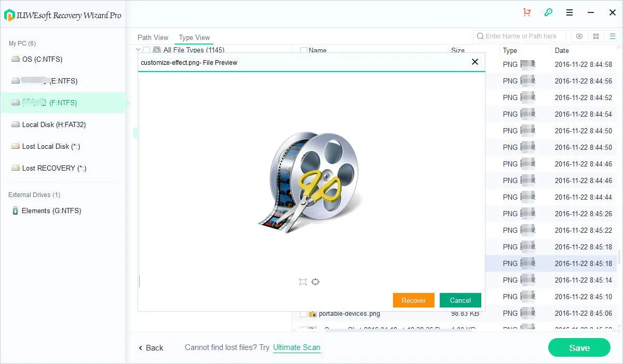Click the key activation icon in title bar
The width and height of the screenshot is (623, 364).
tap(548, 12)
